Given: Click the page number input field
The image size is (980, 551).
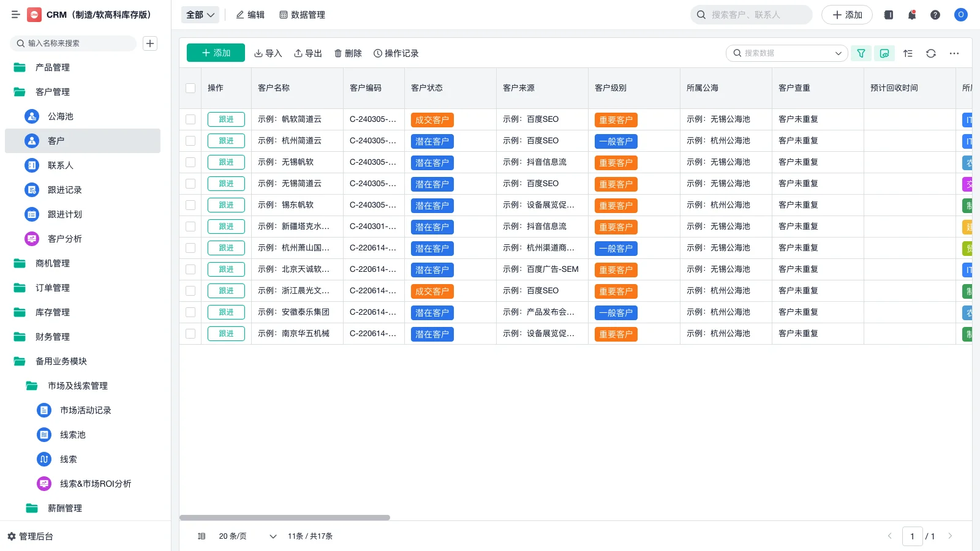Looking at the screenshot, I should [913, 536].
